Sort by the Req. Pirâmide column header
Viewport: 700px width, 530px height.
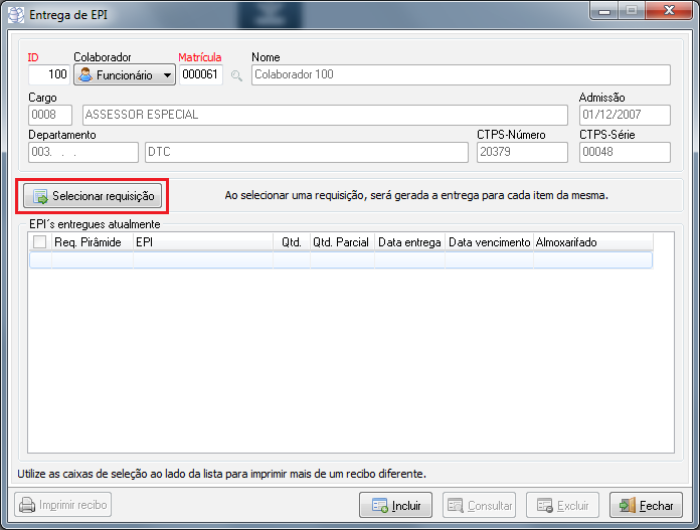92,242
